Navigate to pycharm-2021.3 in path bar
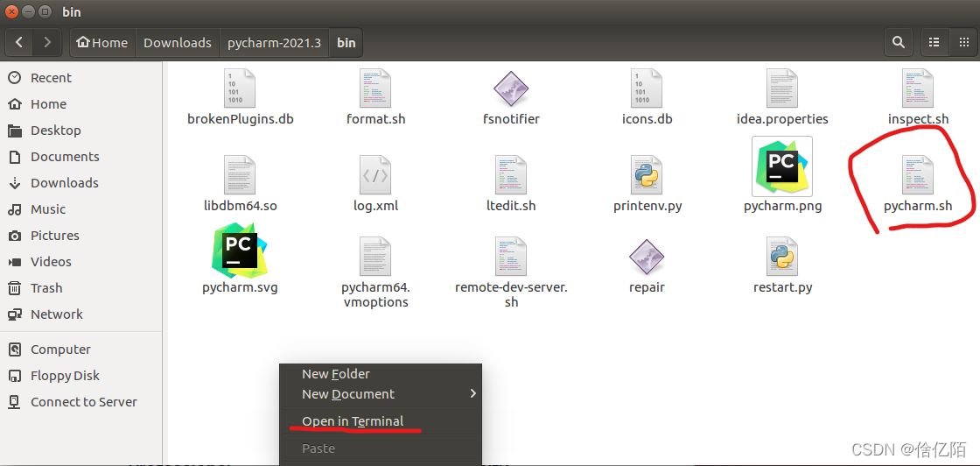 275,43
